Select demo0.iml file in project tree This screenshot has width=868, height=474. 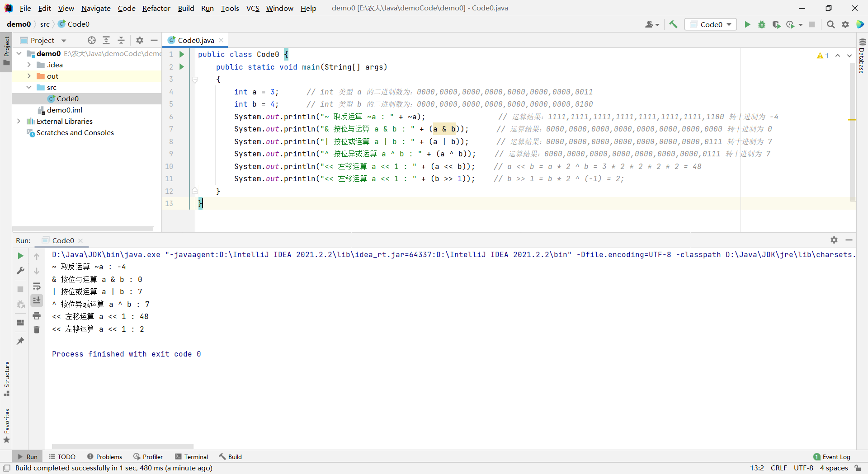click(x=64, y=110)
